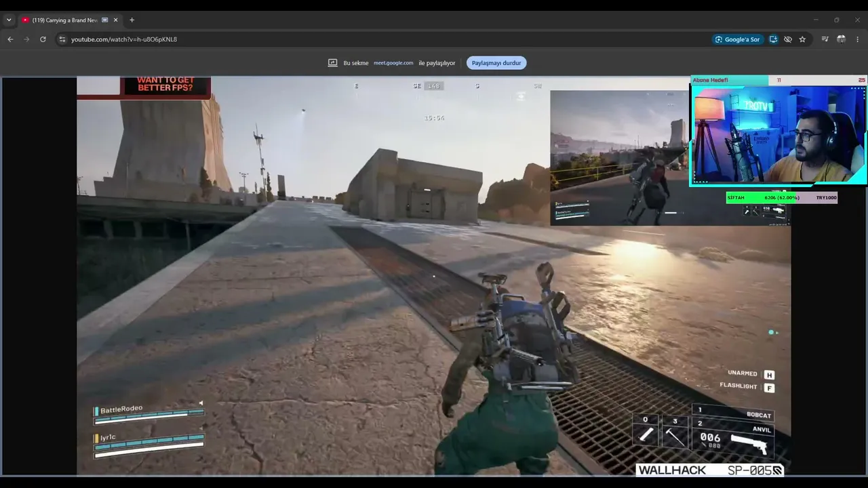Click the lyr1c player name

pos(108,438)
